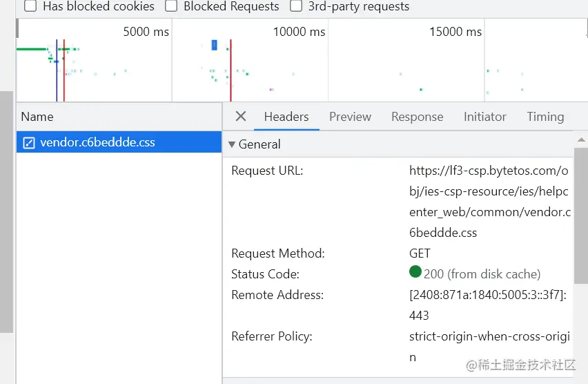
Task: Toggle the 3rd-party requests checkbox
Action: pos(296,6)
